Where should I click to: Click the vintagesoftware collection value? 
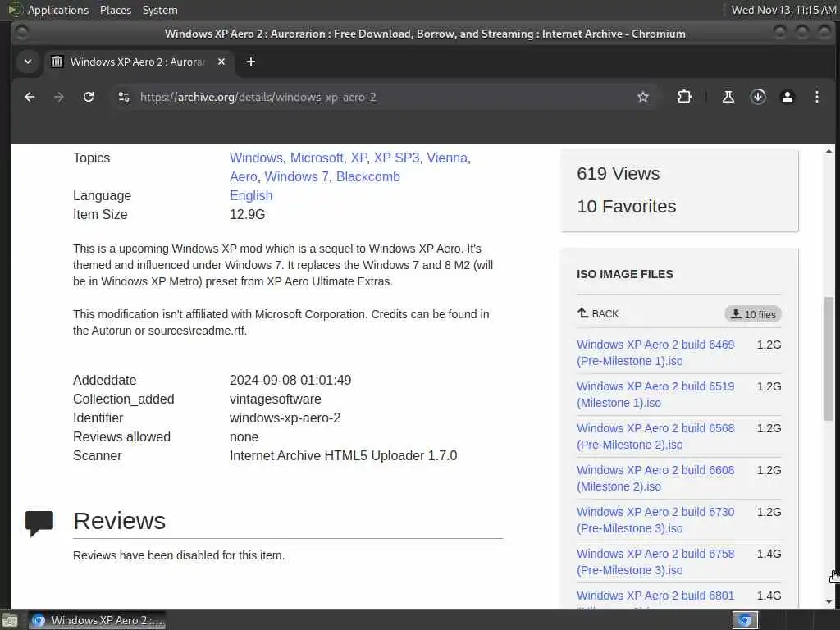click(276, 399)
